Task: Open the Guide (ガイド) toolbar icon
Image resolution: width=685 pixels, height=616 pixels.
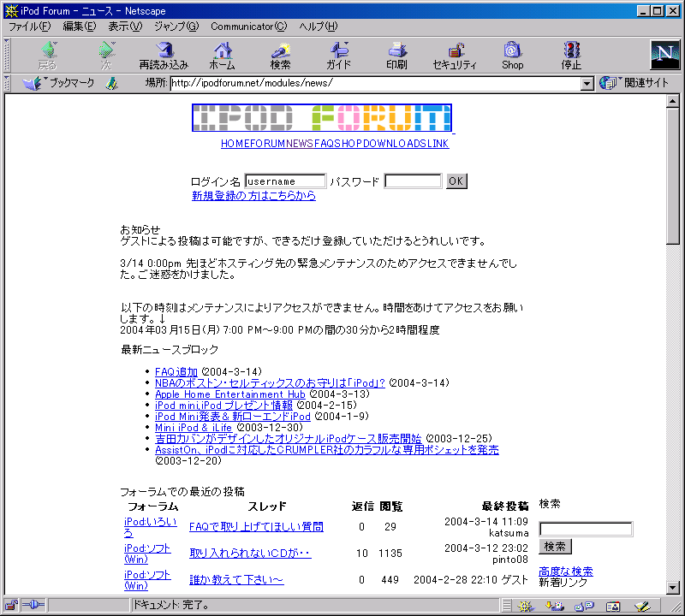Action: [x=338, y=56]
